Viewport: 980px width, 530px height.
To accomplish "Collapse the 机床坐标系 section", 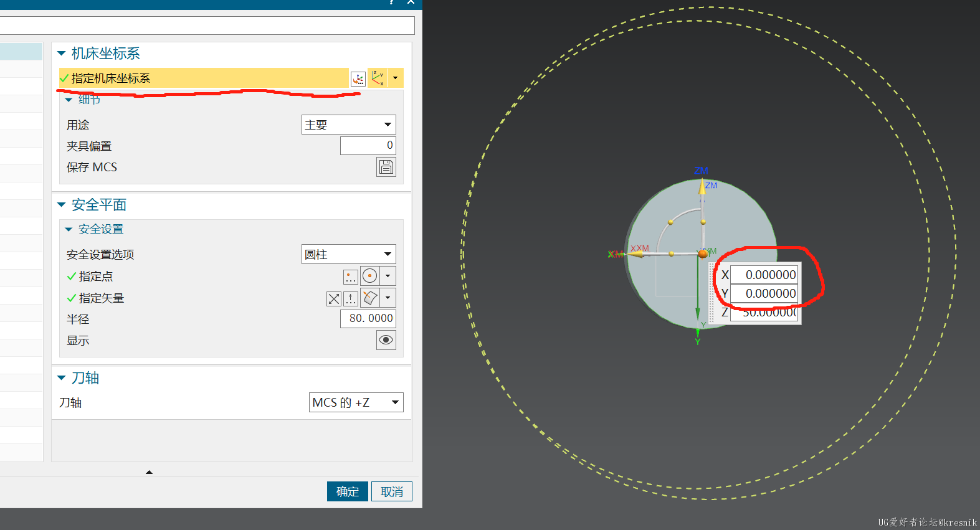I will (61, 54).
